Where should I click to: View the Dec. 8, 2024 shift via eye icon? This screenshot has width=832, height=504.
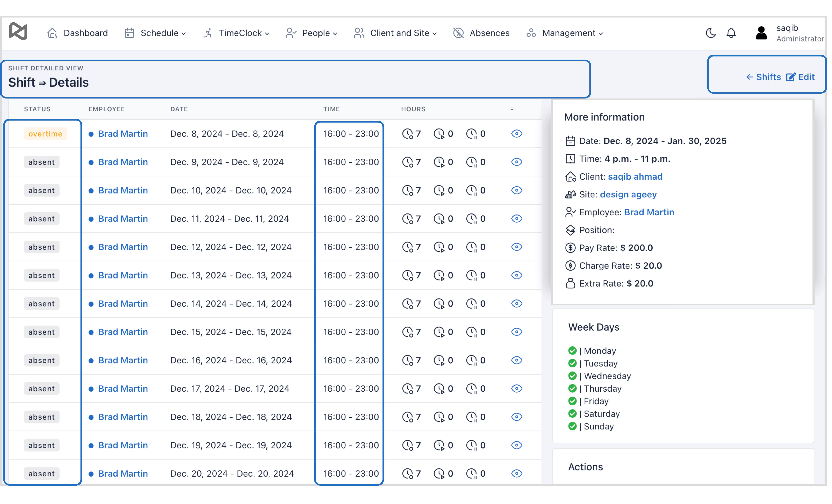[517, 134]
